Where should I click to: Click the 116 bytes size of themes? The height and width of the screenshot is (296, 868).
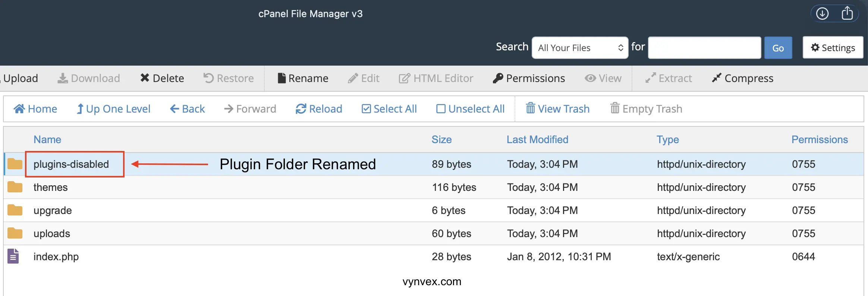tap(454, 187)
